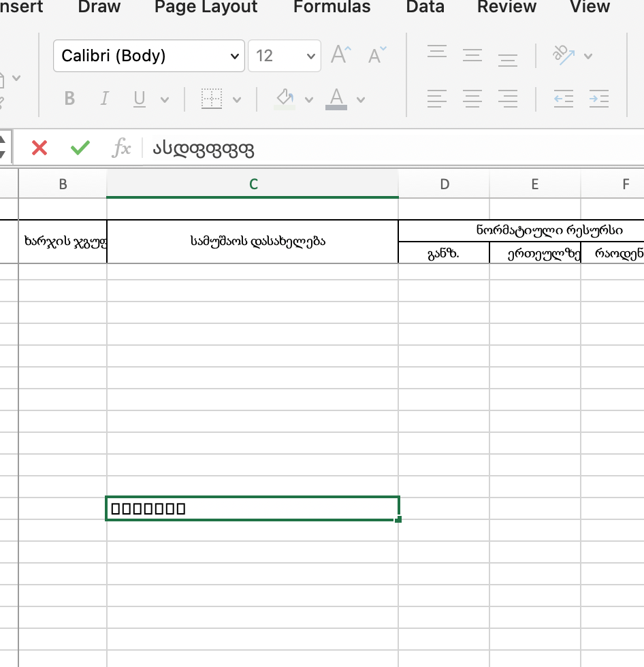The height and width of the screenshot is (667, 644).
Task: Click the font color A button
Action: coord(336,99)
